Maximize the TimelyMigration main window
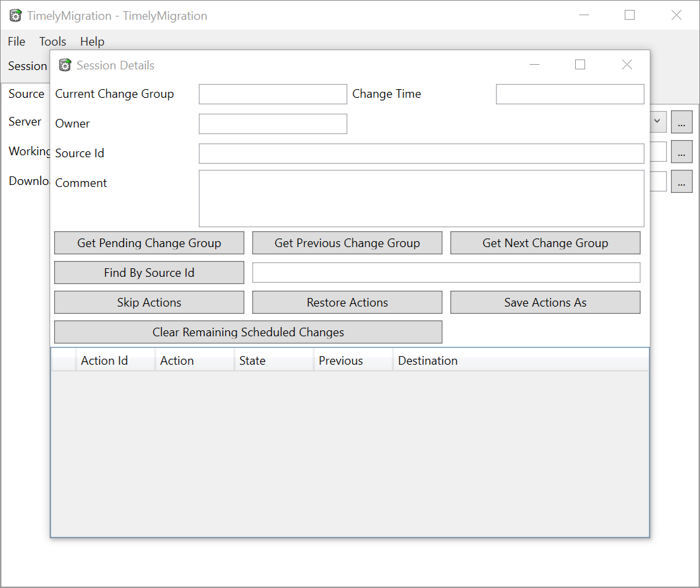 [x=629, y=15]
